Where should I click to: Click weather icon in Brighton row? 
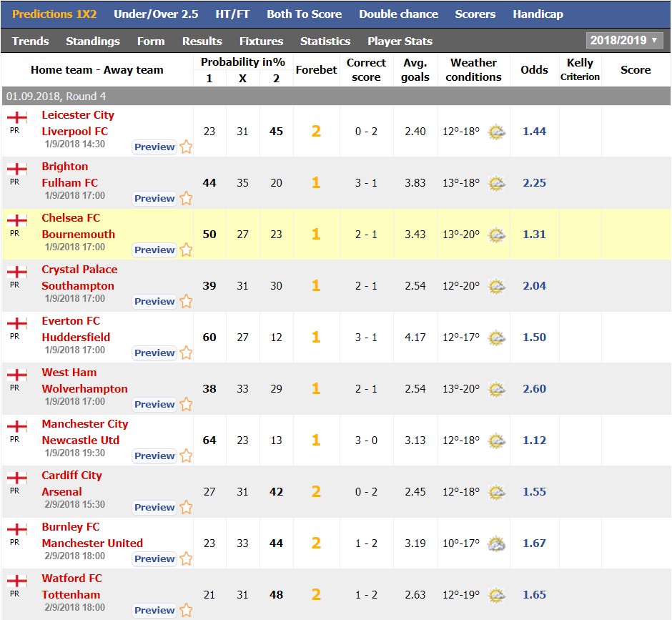point(497,184)
